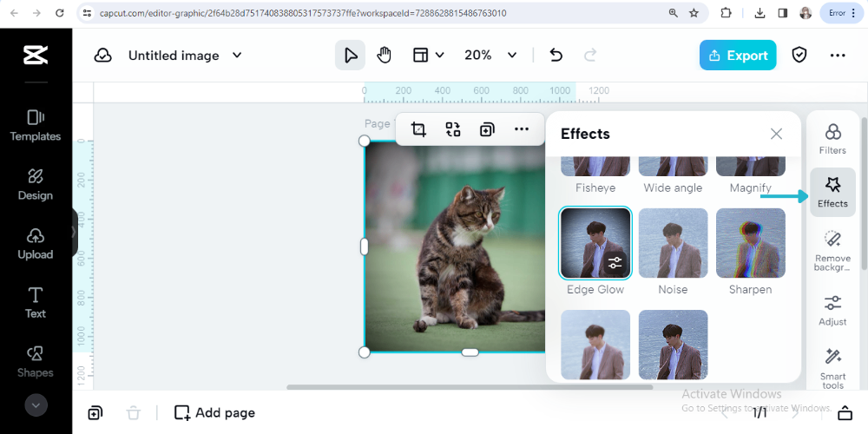Open Edge Glow adjustment settings icon
The height and width of the screenshot is (434, 868).
[615, 263]
